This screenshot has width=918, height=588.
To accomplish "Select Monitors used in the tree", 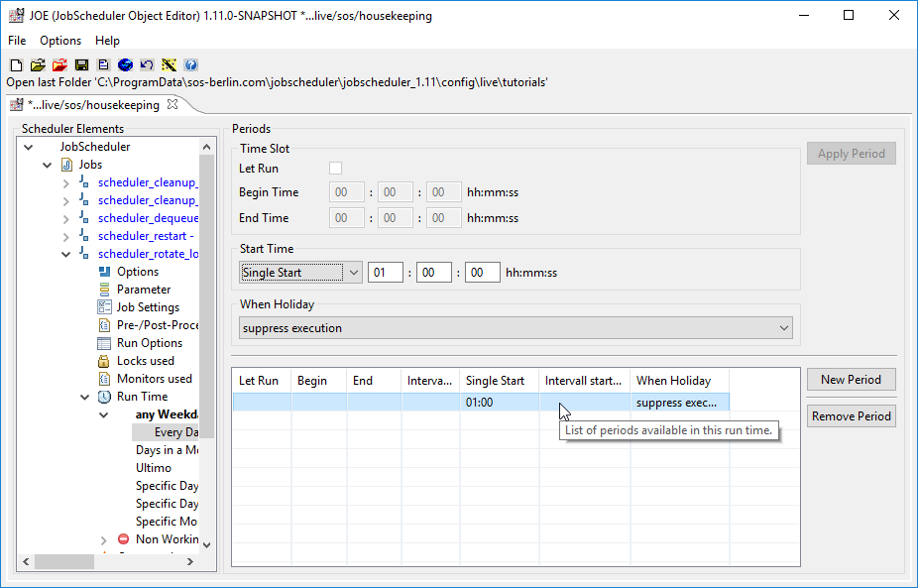I will point(154,379).
